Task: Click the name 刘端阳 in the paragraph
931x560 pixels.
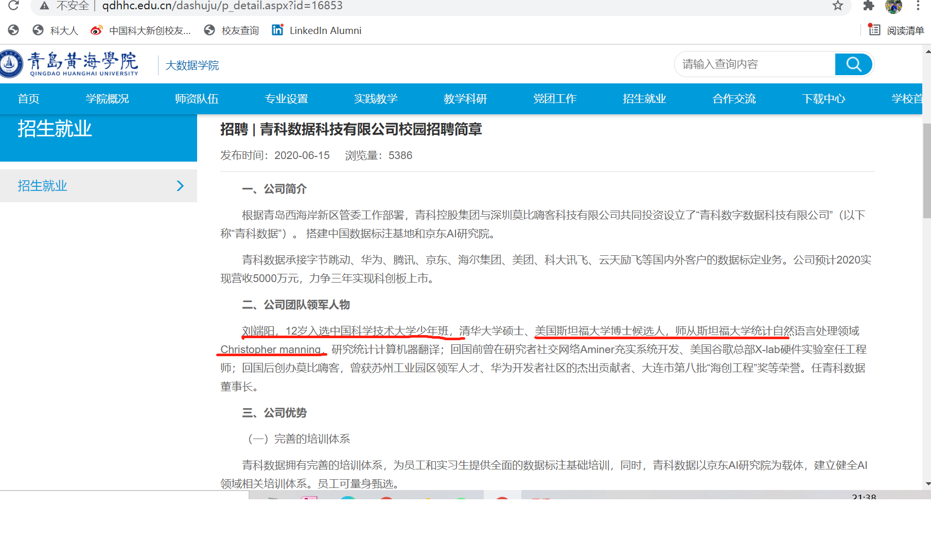Action: click(x=258, y=331)
